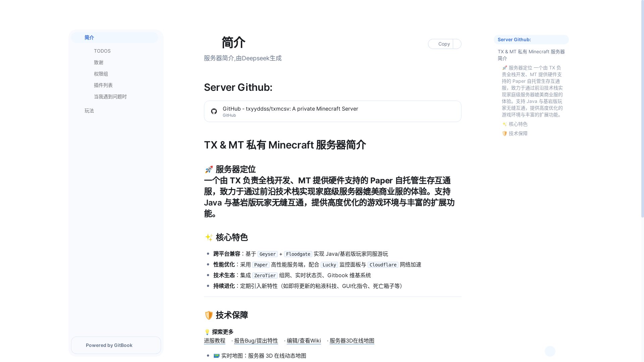
Task: Click the page's vertical scrollbar thumb
Action: click(x=642, y=109)
